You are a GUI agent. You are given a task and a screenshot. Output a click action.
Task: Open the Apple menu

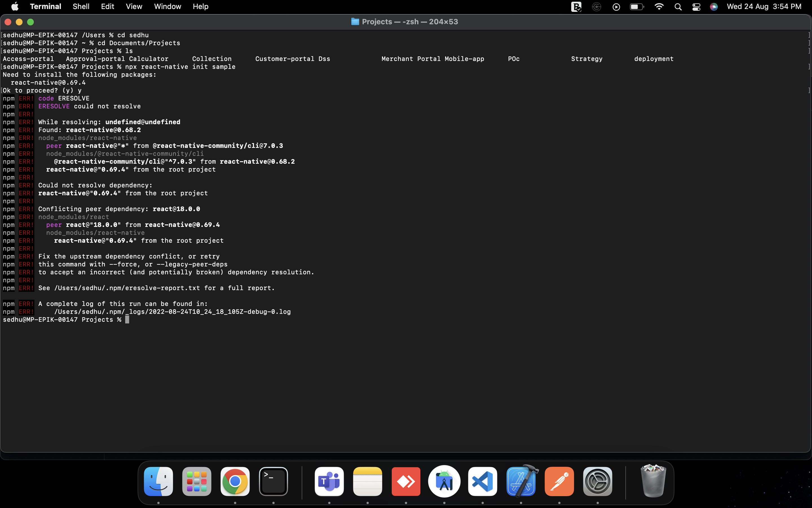click(x=15, y=6)
